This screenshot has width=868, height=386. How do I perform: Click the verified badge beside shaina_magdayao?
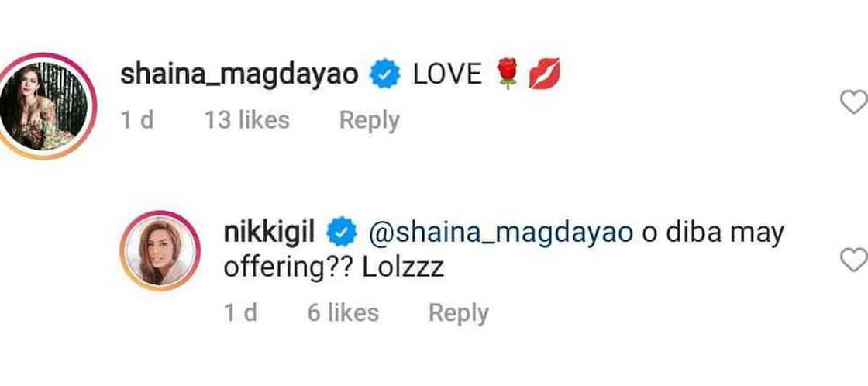coord(385,75)
